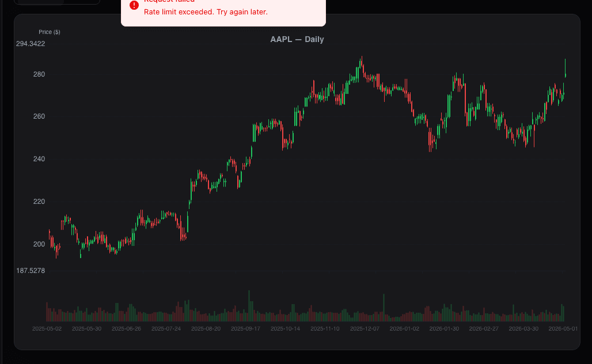592x364 pixels.
Task: Click the tallest volume bar near 2025-09-17
Action: (x=249, y=306)
